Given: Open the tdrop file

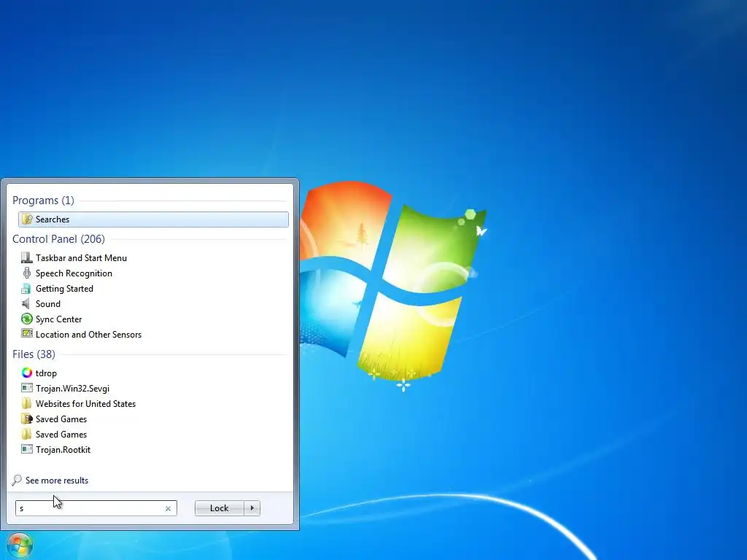Looking at the screenshot, I should tap(153, 373).
